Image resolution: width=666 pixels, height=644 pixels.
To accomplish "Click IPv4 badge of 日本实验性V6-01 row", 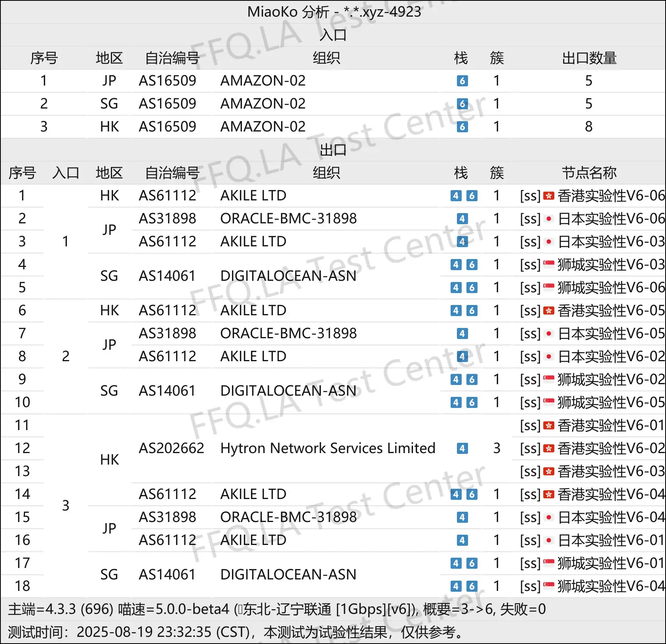I will click(x=462, y=540).
